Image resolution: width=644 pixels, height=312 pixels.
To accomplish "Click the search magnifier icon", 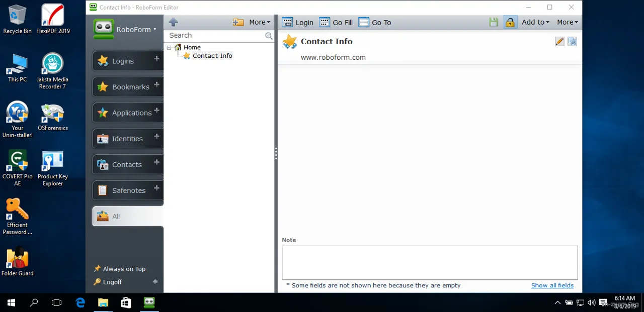I will [x=269, y=36].
